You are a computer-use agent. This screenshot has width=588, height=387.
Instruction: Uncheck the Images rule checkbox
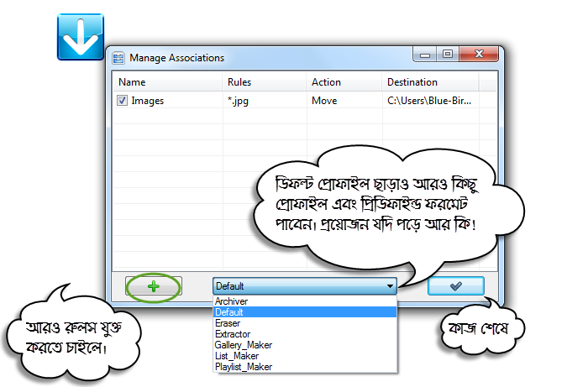122,101
